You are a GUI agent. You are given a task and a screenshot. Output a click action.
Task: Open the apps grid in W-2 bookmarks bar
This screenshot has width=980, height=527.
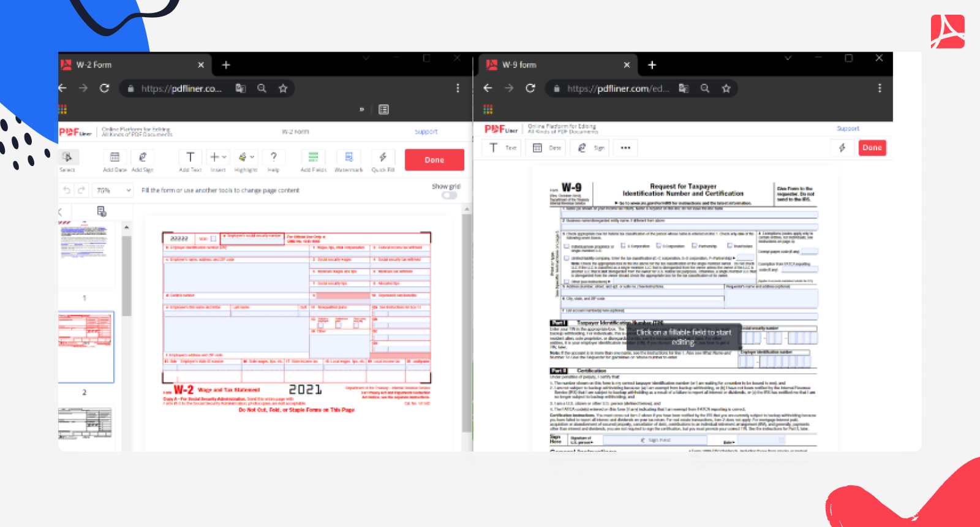[62, 110]
